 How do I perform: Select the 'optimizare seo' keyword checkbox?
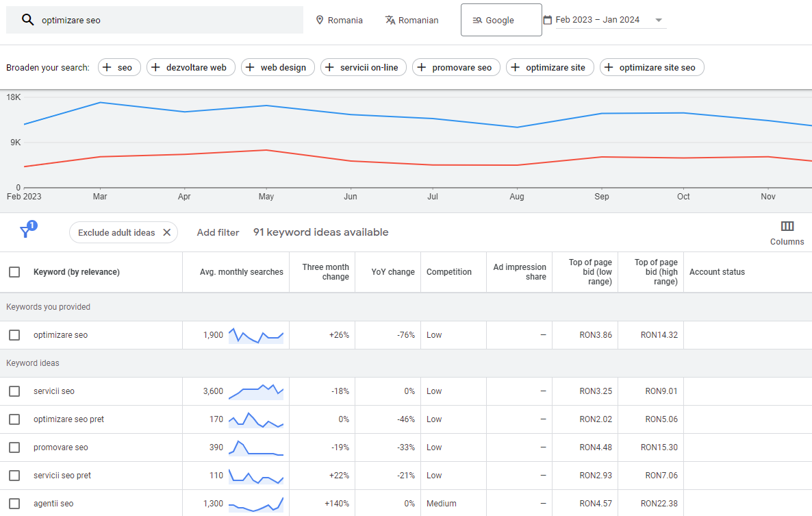[14, 335]
